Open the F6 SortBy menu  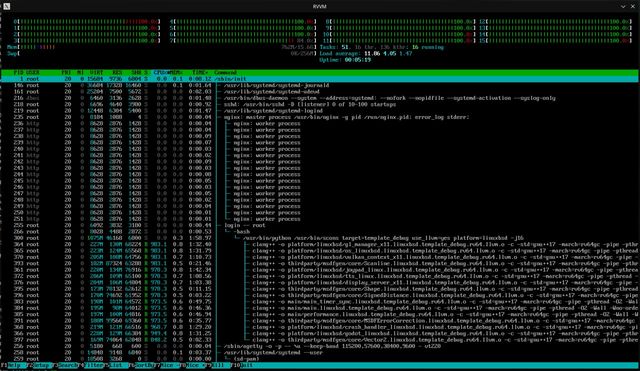click(x=141, y=365)
